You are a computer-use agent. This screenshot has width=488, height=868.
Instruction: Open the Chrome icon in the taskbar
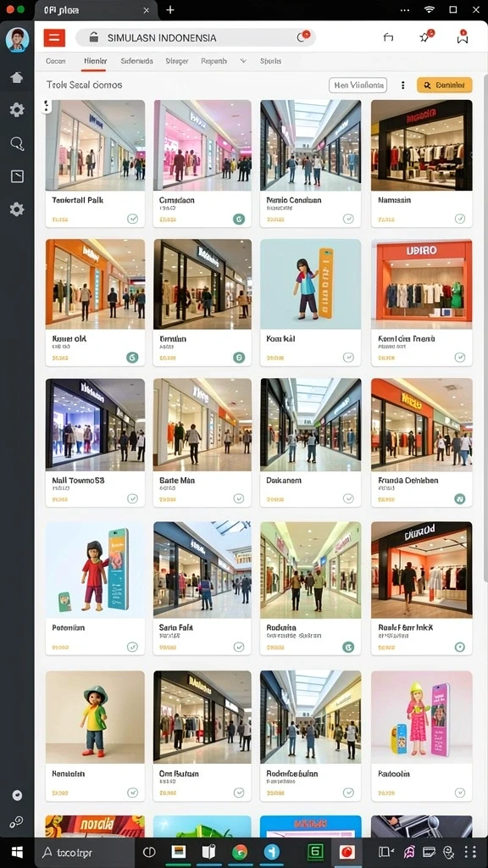point(239,852)
